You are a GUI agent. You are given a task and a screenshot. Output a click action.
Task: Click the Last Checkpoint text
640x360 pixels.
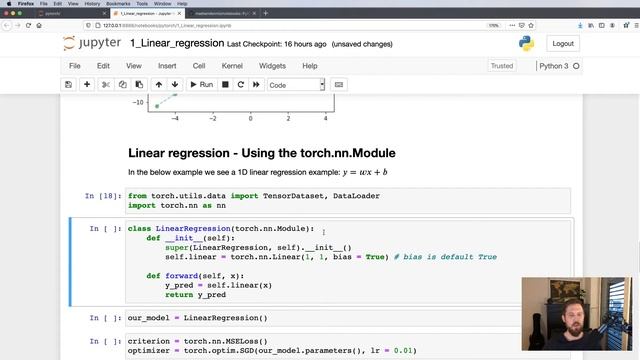[x=276, y=44]
